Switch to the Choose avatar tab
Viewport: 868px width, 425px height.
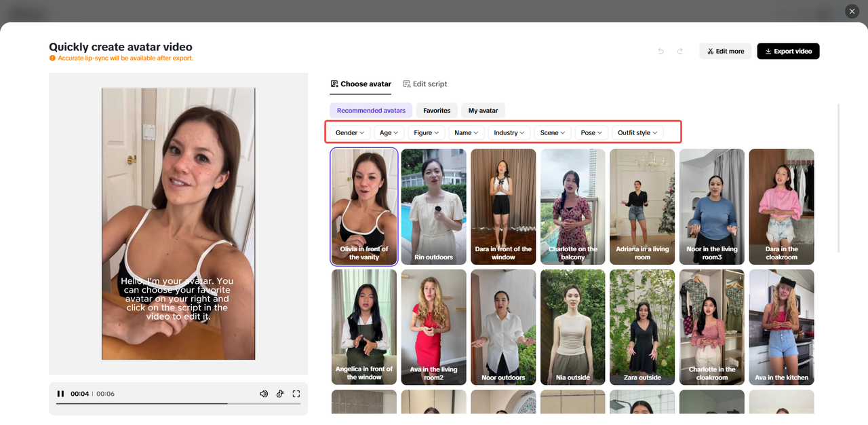click(361, 84)
